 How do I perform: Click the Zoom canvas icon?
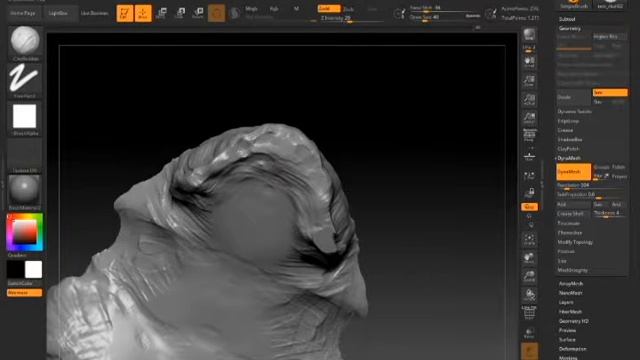(529, 81)
